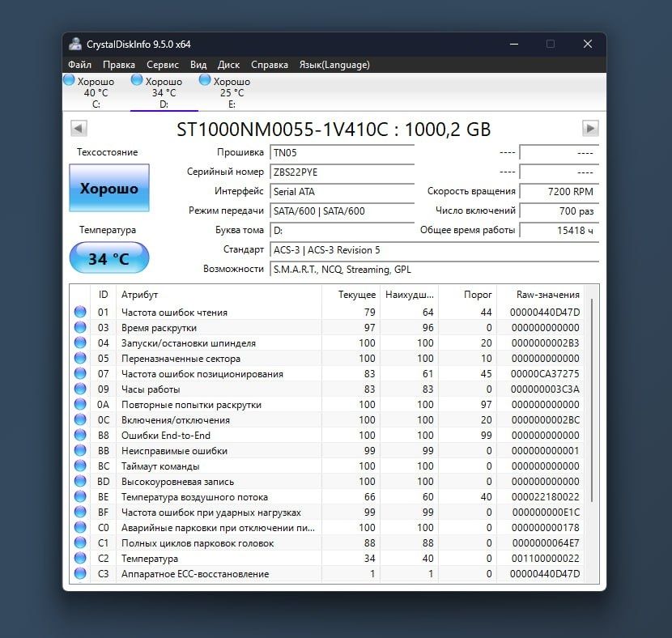
Task: Click the Порог column header
Action: pyautogui.click(x=467, y=295)
